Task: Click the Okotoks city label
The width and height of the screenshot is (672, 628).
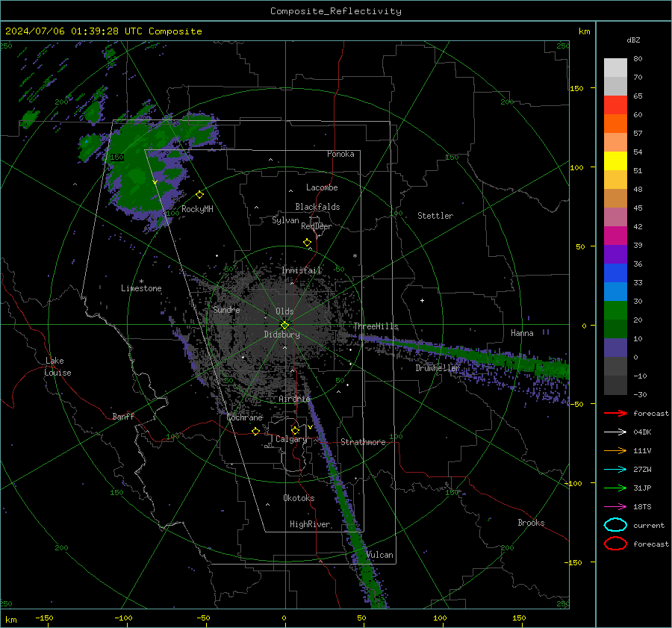Action: [299, 498]
